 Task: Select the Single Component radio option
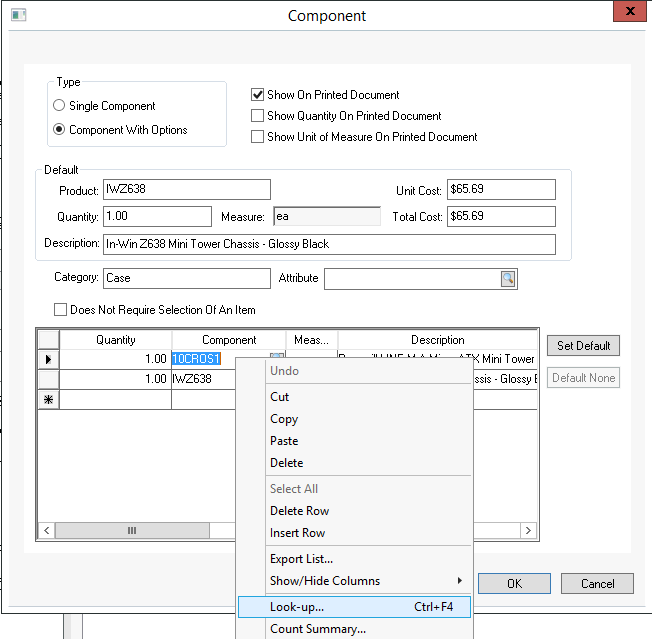[60, 106]
